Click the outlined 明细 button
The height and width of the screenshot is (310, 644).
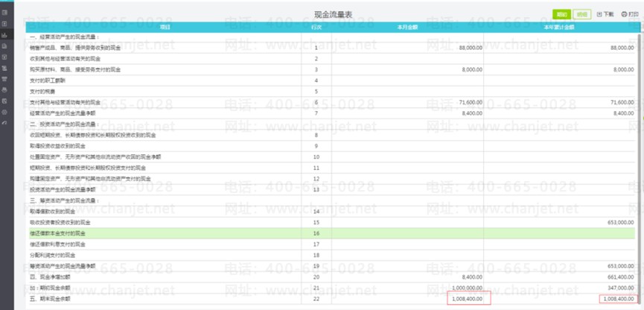pos(582,14)
